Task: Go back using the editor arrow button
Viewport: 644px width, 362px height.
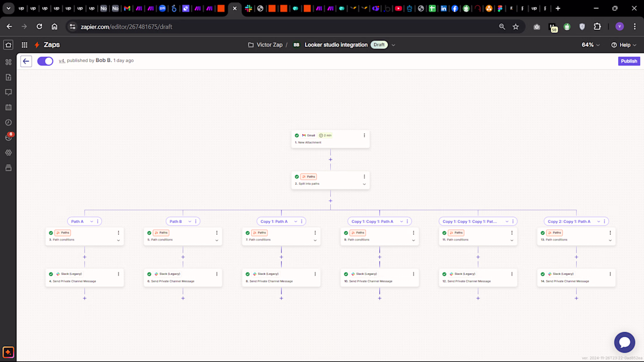Action: tap(26, 61)
